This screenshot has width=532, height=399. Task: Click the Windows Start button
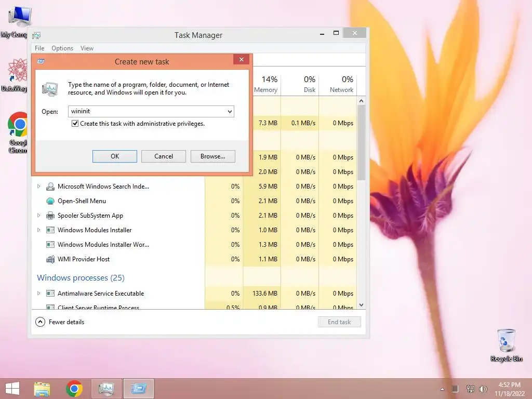coord(12,389)
